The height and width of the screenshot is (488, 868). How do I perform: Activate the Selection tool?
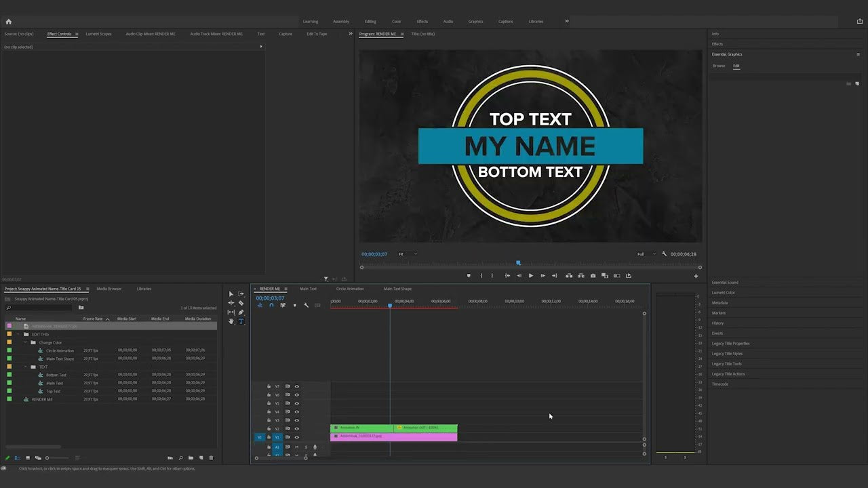coord(231,293)
